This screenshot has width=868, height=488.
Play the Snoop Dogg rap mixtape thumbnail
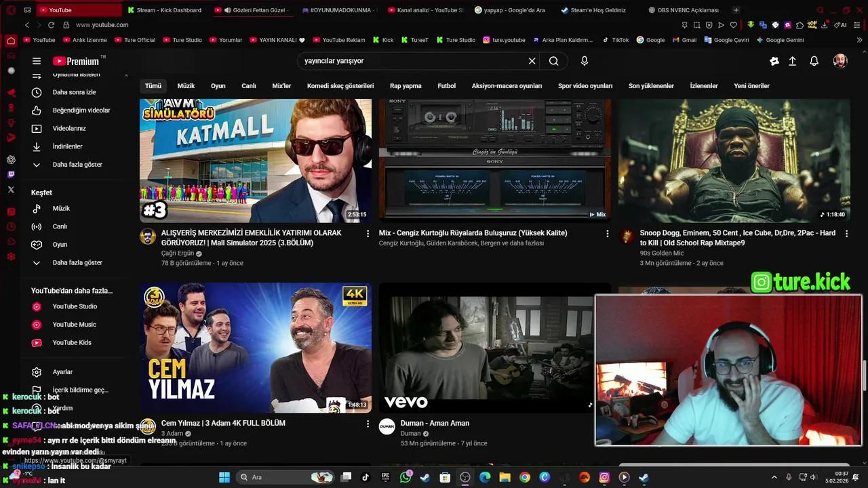click(x=734, y=161)
